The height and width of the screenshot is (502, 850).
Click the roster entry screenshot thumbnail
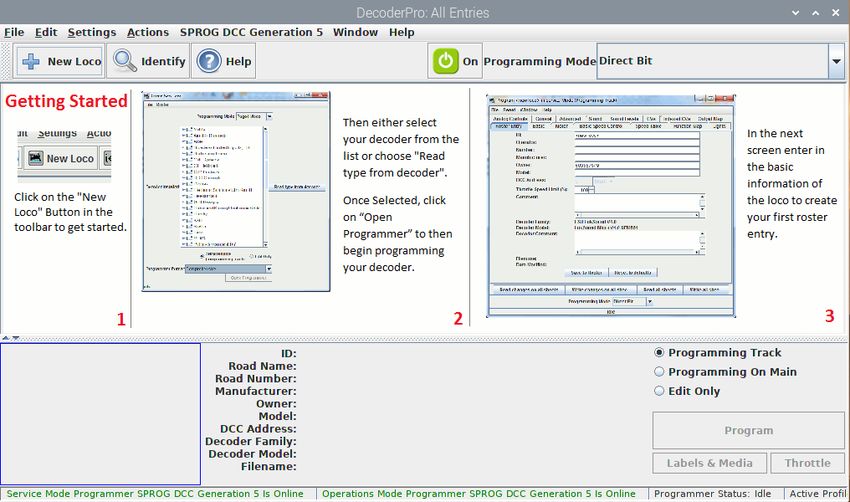tap(611, 205)
